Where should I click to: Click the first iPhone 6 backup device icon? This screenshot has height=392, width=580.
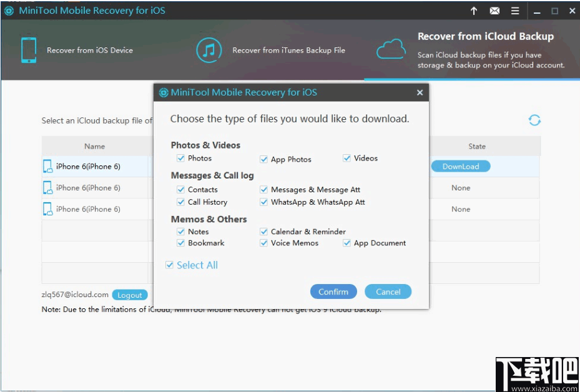[48, 167]
